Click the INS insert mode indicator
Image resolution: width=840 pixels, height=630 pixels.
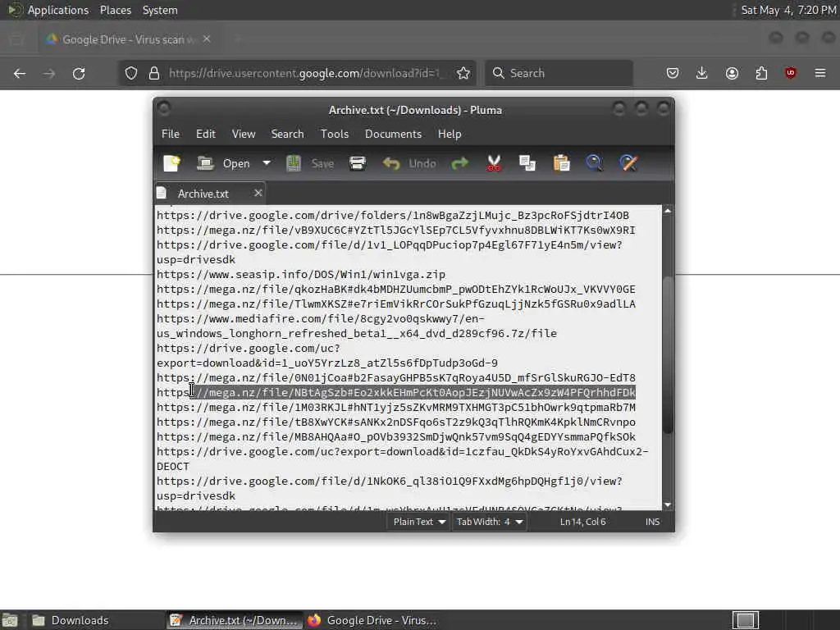pos(652,522)
